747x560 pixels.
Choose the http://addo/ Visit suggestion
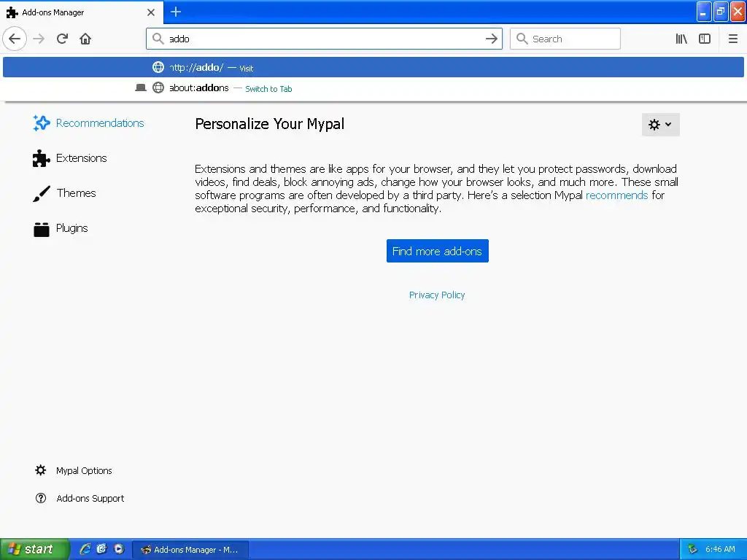[373, 67]
